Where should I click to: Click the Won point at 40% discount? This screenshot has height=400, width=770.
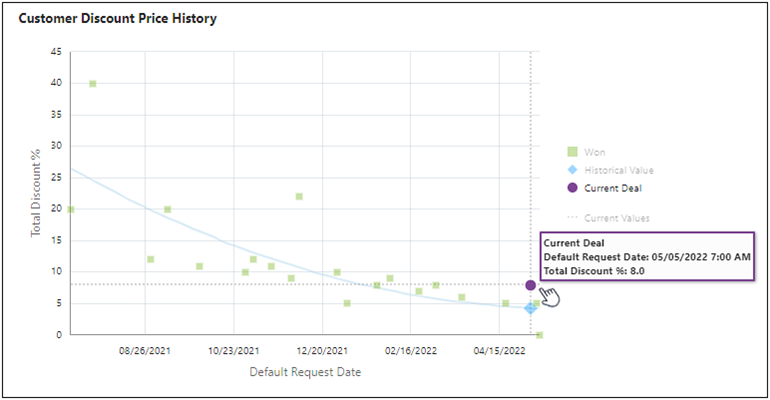[x=93, y=84]
